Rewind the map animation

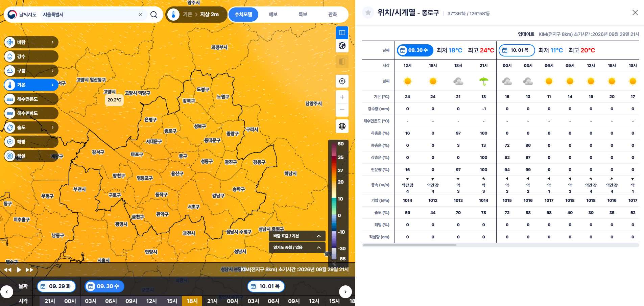[x=7, y=270]
